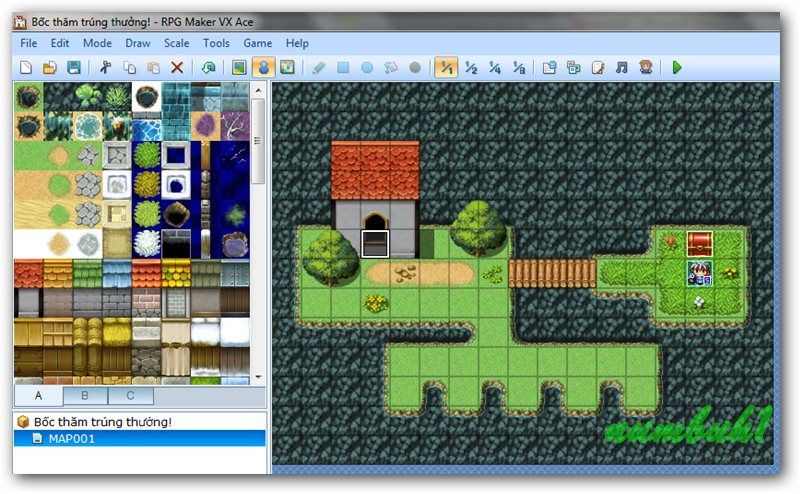
Task: Open the Script Editor icon
Action: pos(598,67)
